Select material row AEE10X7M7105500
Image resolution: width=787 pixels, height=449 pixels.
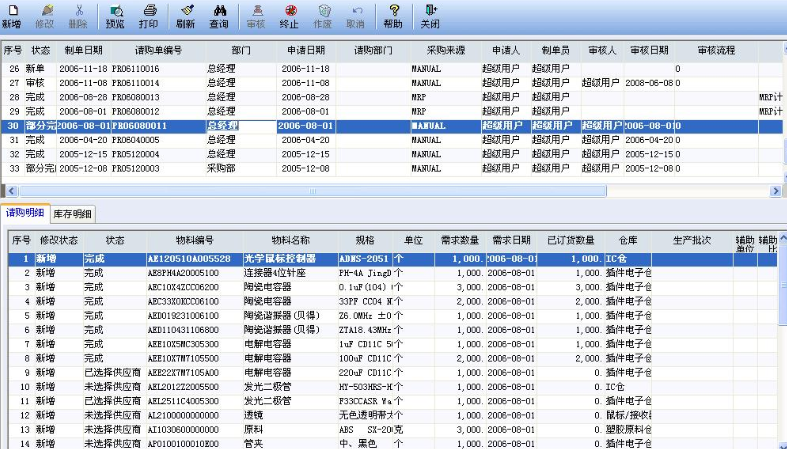(183, 357)
